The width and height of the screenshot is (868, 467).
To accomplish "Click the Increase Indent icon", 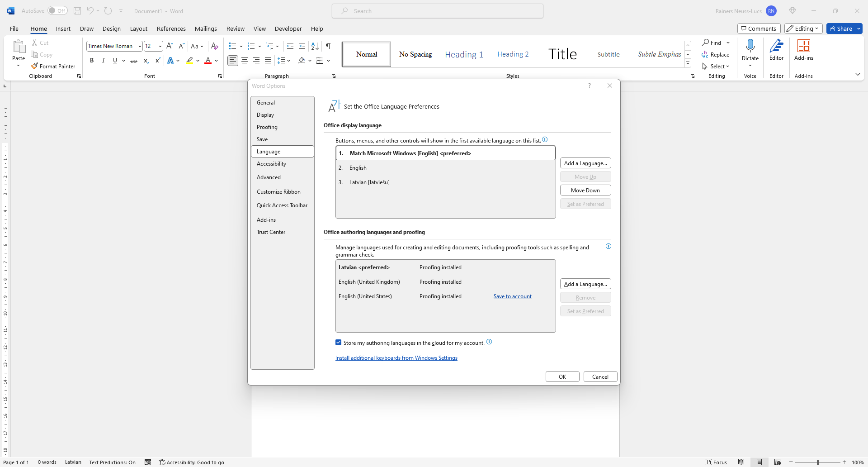I will click(x=302, y=46).
